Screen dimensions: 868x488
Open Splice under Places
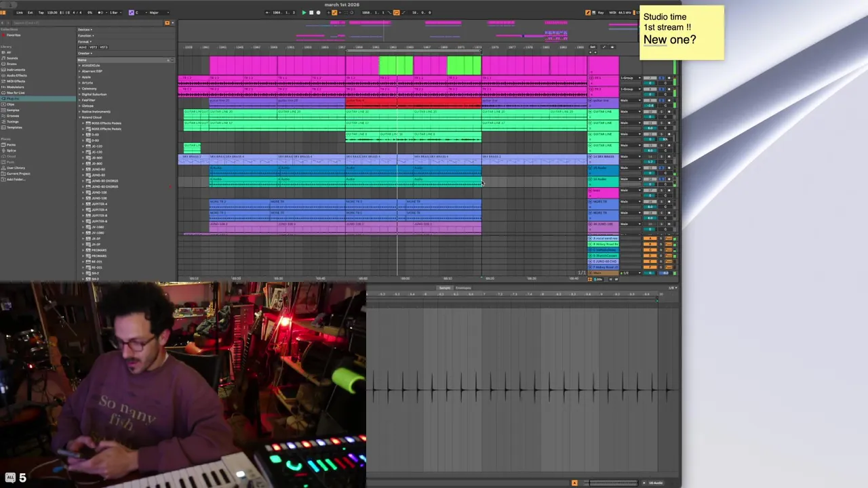coord(11,150)
